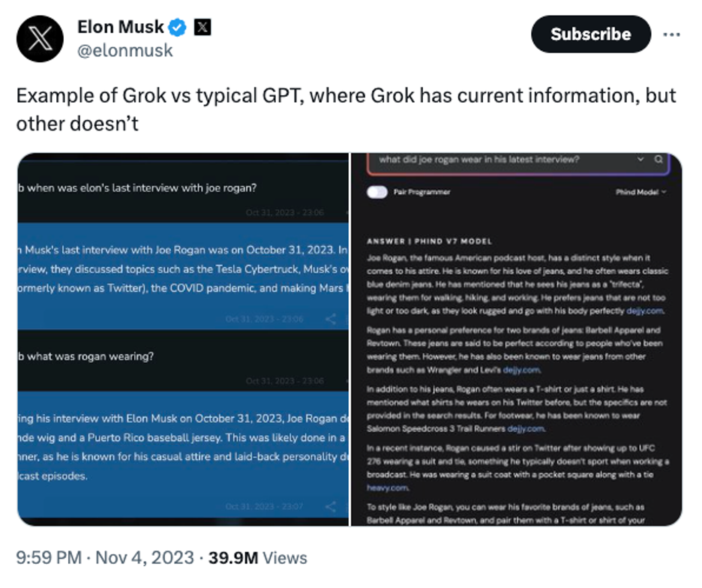The width and height of the screenshot is (702, 588).
Task: Toggle the Pair Programmer switch
Action: (x=377, y=192)
